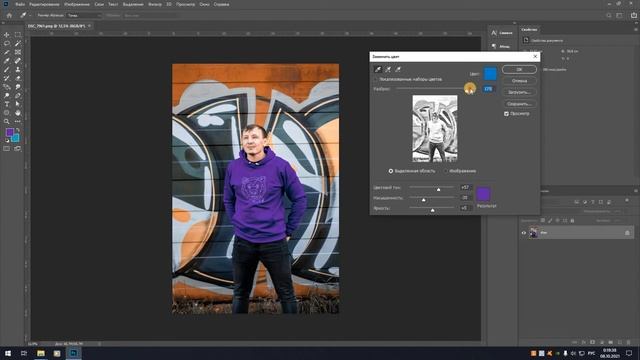This screenshot has height=360, width=640.
Task: Open the Фильтр menu
Action: (155, 4)
